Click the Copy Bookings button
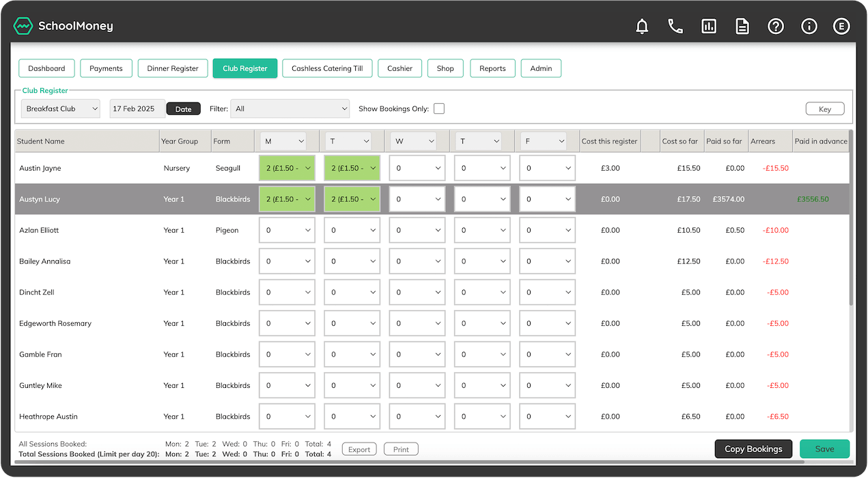Image resolution: width=868 pixels, height=478 pixels. coord(753,449)
